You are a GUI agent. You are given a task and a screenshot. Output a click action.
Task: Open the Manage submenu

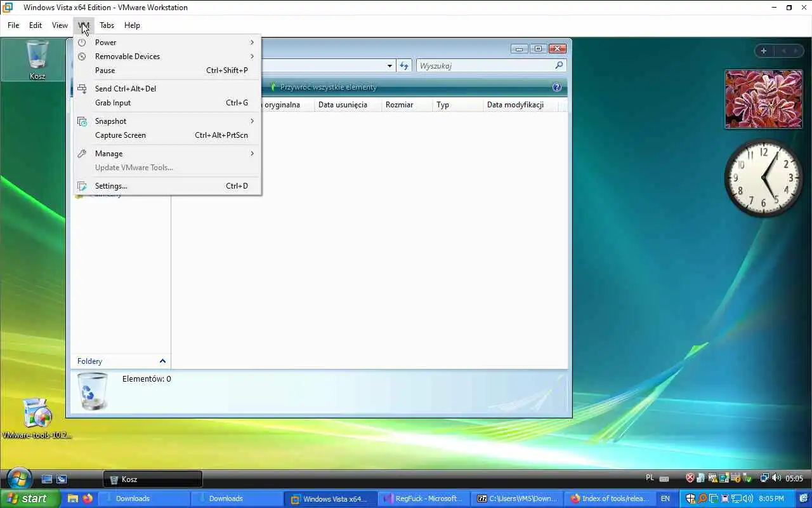tap(167, 154)
